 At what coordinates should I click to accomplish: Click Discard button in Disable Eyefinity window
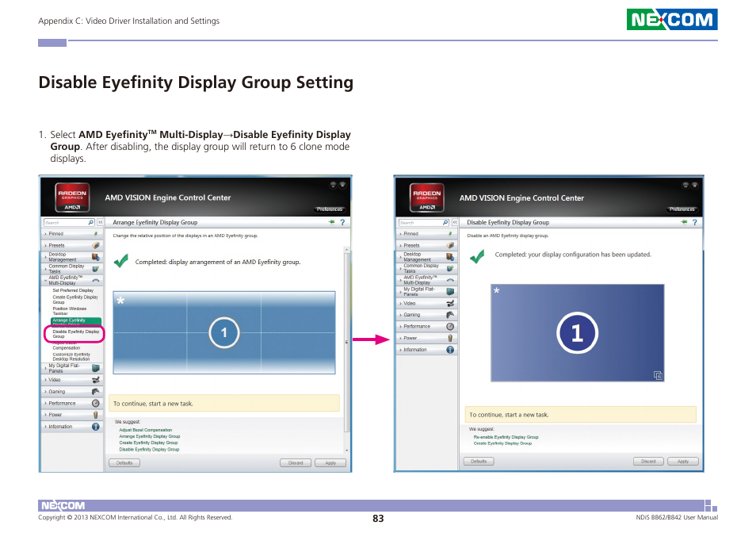[x=648, y=461]
